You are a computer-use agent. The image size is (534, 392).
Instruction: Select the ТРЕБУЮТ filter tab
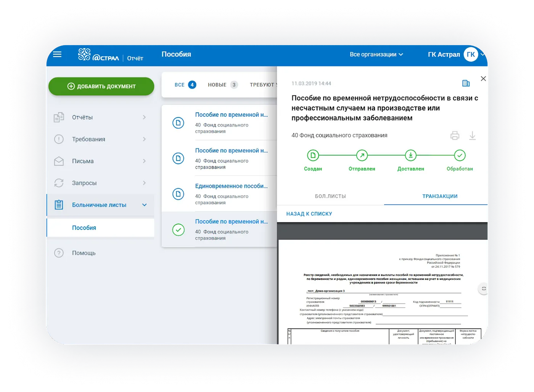263,85
